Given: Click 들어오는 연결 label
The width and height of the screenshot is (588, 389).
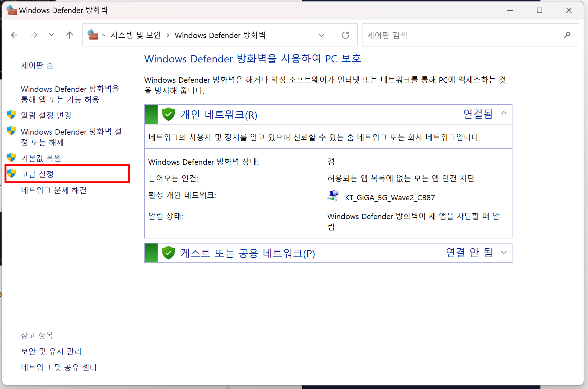Looking at the screenshot, I should [x=174, y=178].
